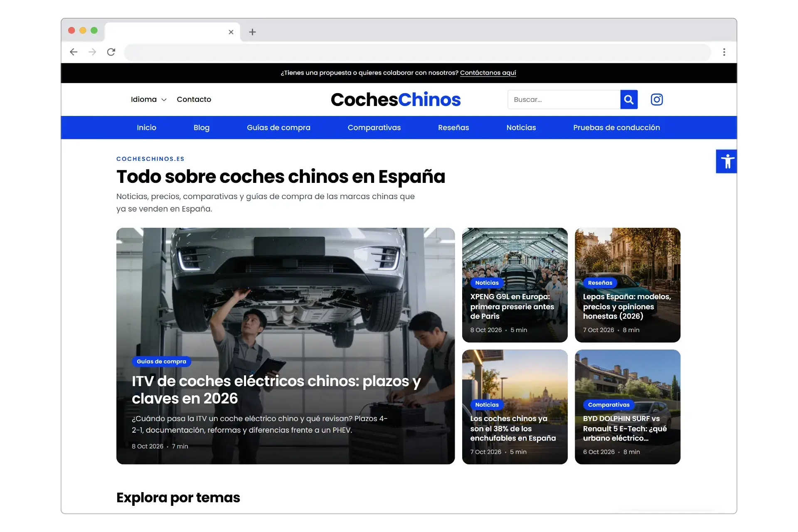Select Guías de compra in navigation
This screenshot has width=798, height=532.
pos(278,128)
